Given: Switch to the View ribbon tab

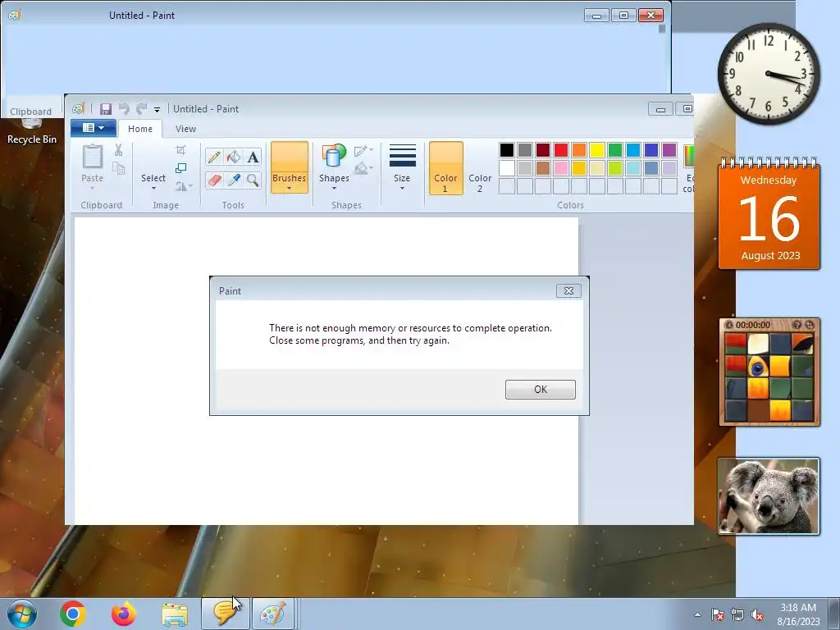Looking at the screenshot, I should click(186, 129).
